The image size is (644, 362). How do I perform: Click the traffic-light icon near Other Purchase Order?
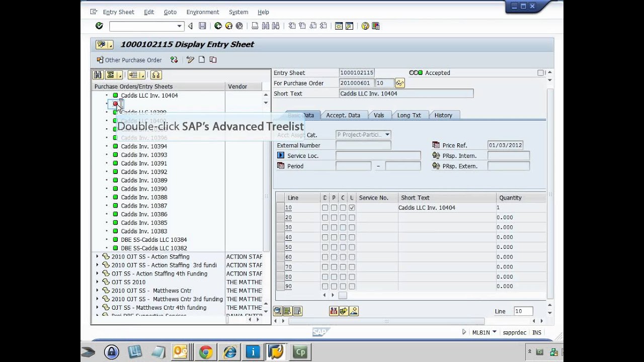[174, 60]
